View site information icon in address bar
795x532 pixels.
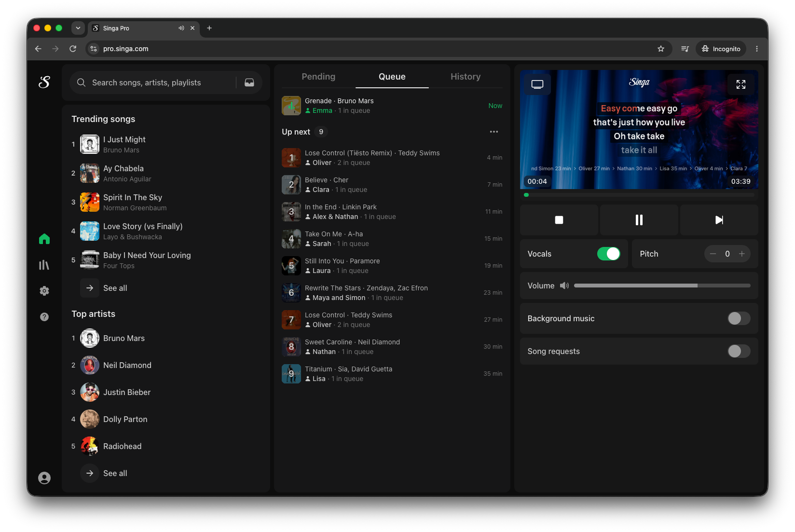94,49
